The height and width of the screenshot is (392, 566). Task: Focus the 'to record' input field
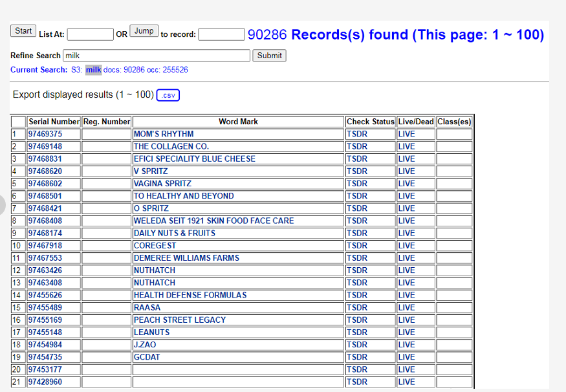(221, 34)
